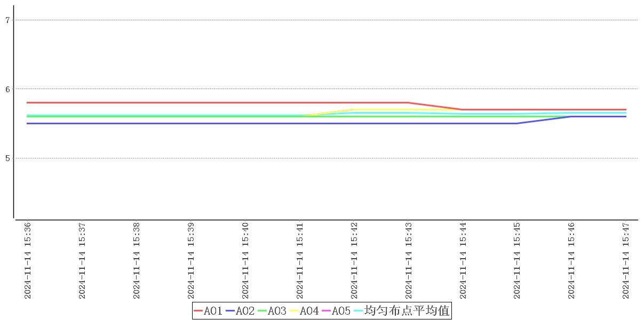Select the 15:44 x-axis time label
The width and height of the screenshot is (644, 320).
[463, 261]
